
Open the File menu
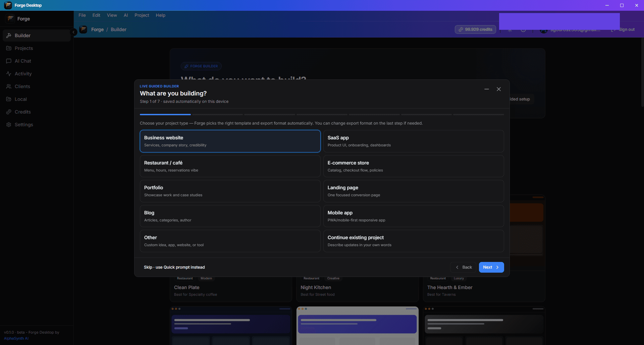(x=82, y=15)
